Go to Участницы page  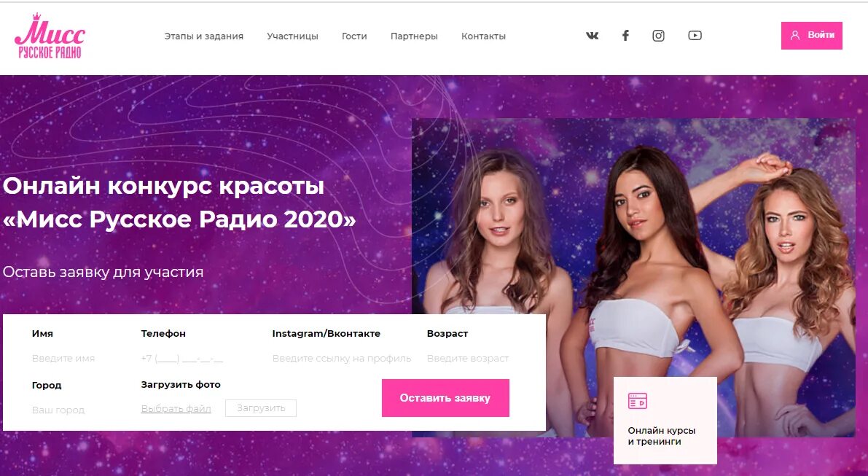pos(292,36)
